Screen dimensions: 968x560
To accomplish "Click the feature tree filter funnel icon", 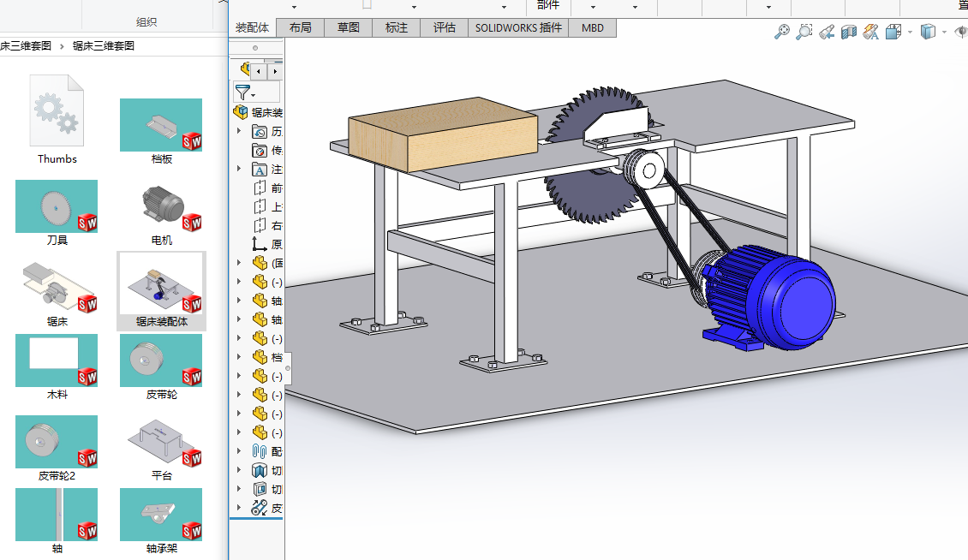I will point(243,92).
